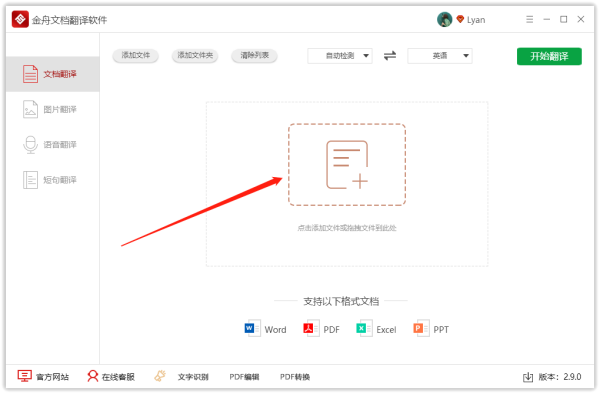Viewport: 600px width, 394px height.
Task: Click the VIP diamond badge icon
Action: (460, 19)
